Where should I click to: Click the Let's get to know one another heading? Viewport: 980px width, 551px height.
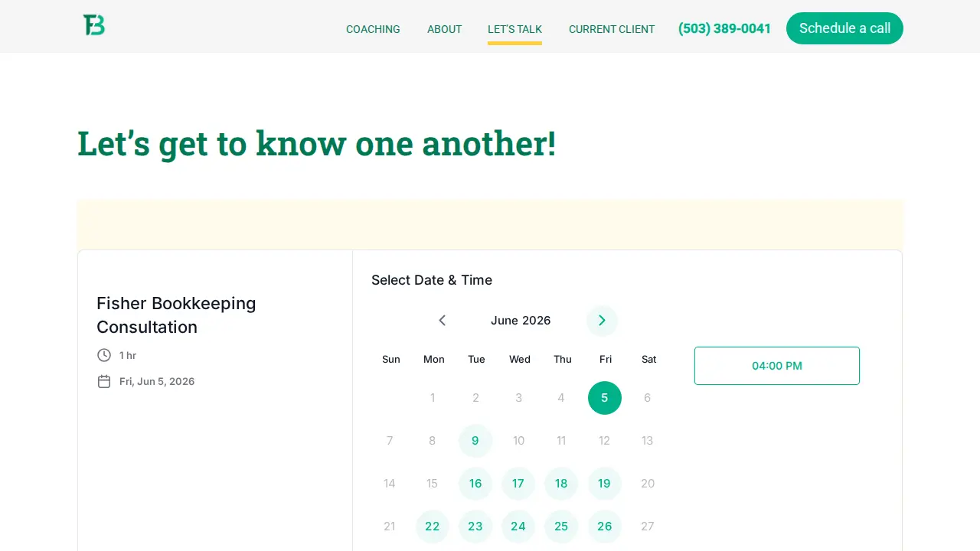pos(316,144)
